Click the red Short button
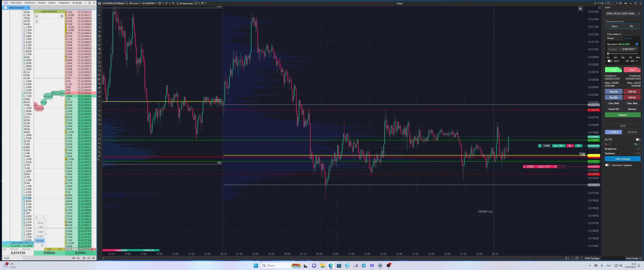 [632, 70]
